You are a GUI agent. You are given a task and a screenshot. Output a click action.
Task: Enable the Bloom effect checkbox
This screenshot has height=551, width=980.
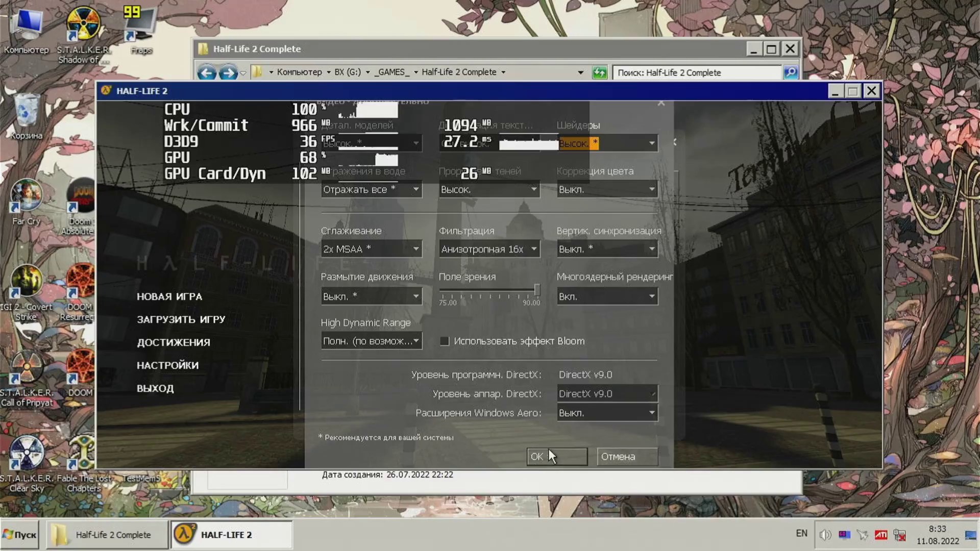[x=445, y=341]
